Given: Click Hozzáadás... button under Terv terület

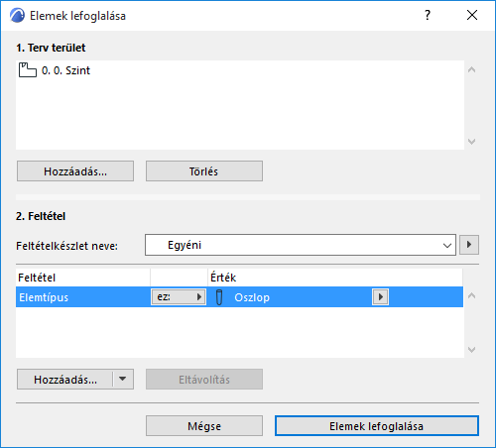Looking at the screenshot, I should point(75,171).
